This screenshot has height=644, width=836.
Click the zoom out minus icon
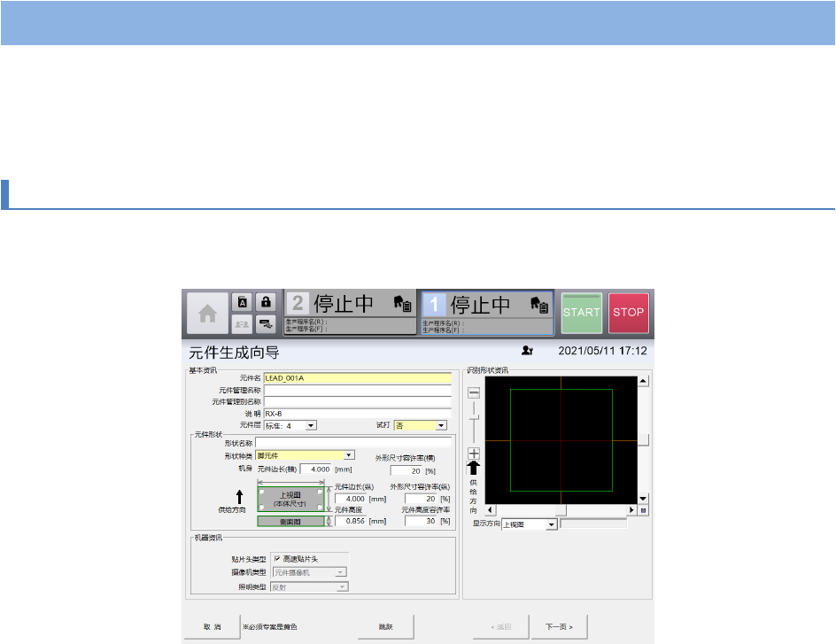point(474,393)
